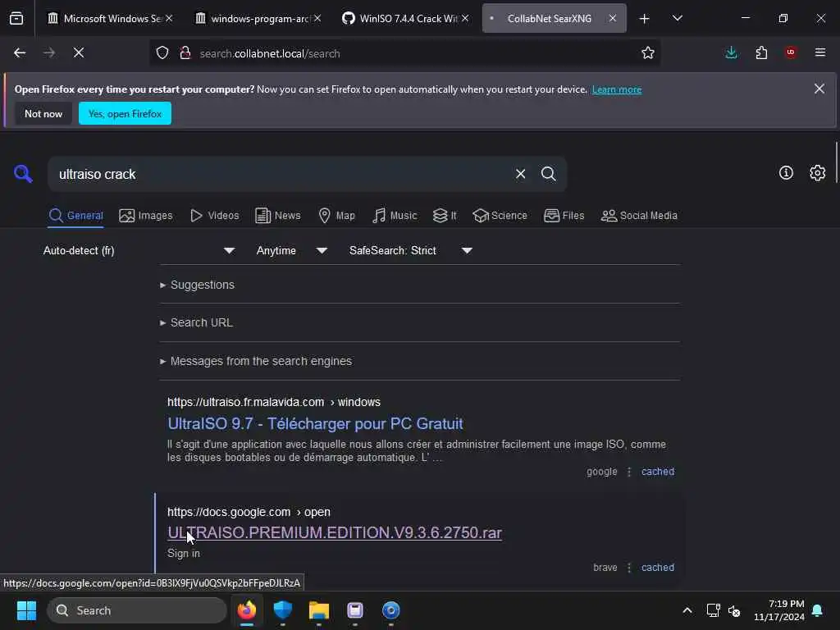Click the site security padlock icon
Screen dimensions: 840x630
[185, 52]
